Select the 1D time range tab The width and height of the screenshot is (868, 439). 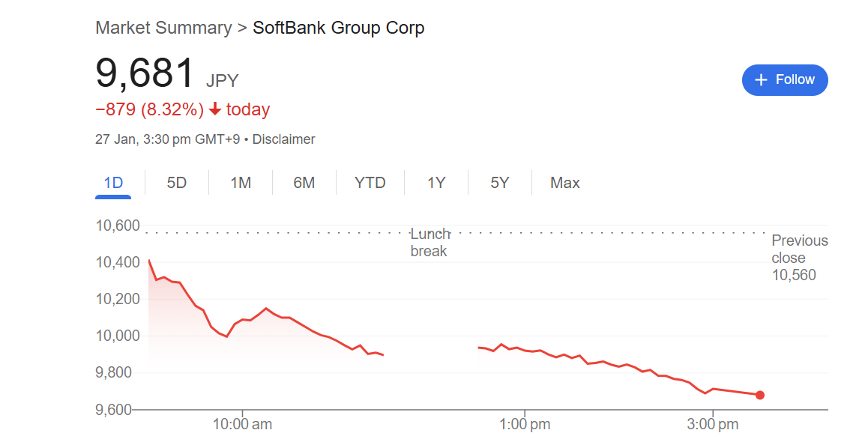[113, 183]
